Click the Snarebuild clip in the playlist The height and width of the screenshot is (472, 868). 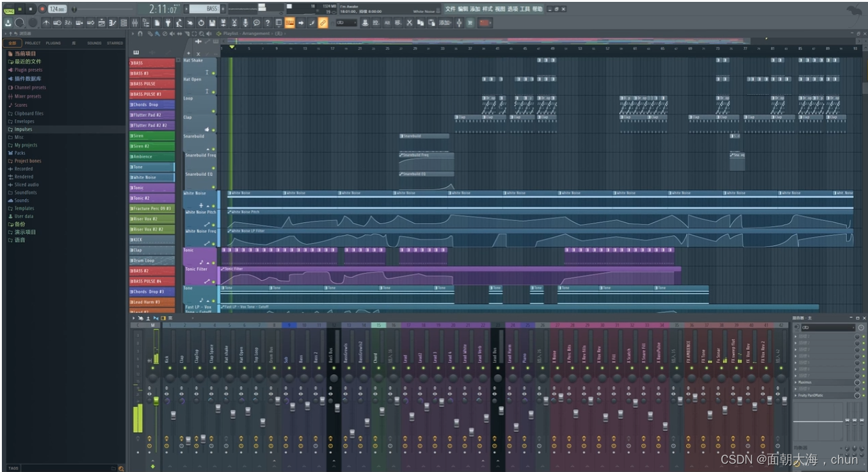pos(424,136)
